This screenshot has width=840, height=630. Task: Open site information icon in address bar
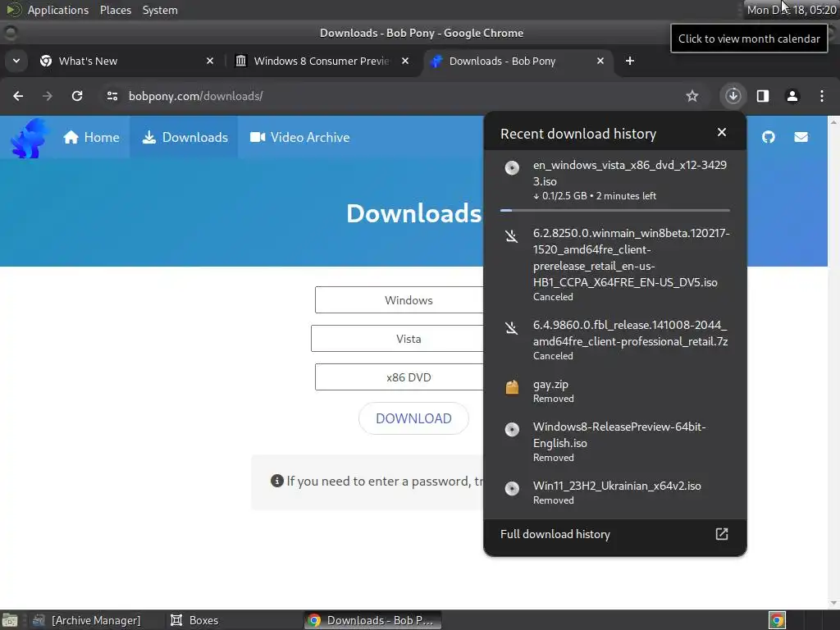tap(112, 96)
